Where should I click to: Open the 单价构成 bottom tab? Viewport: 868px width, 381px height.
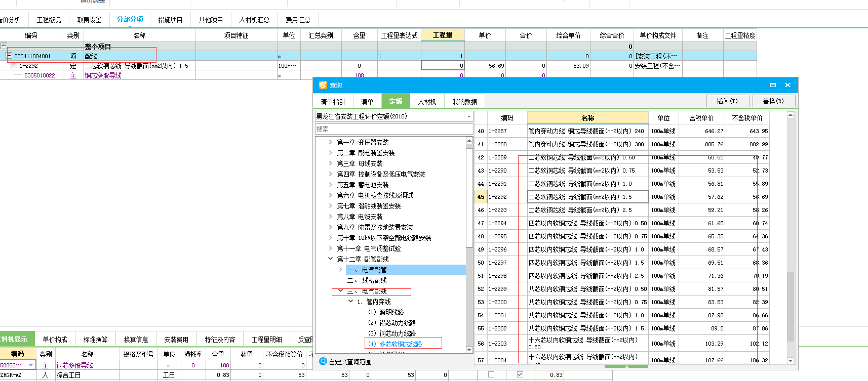pos(55,340)
